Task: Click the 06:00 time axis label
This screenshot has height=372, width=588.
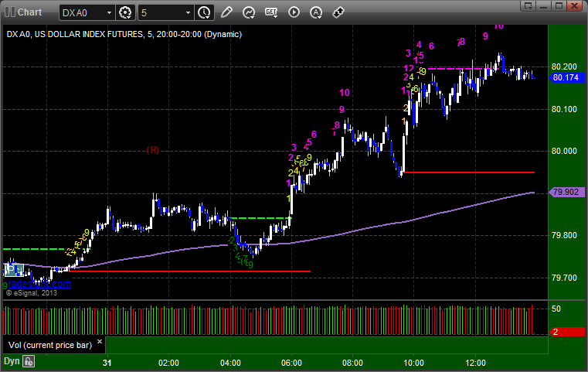Action: 291,363
